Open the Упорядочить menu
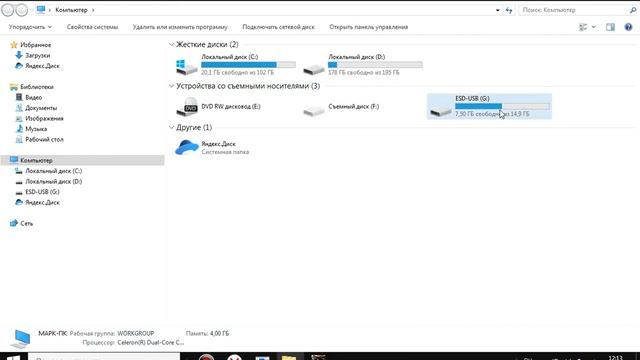This screenshot has width=640, height=360. pos(30,27)
